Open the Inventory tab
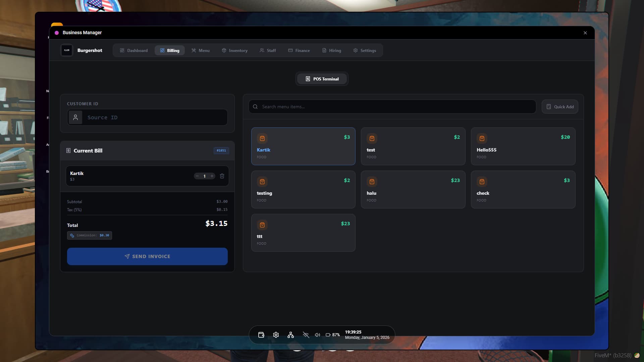 pyautogui.click(x=235, y=50)
